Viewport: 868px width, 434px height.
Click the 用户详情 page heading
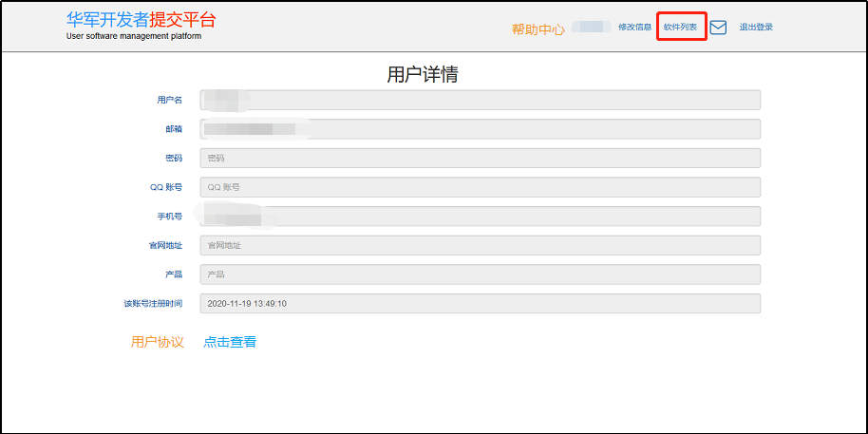point(423,74)
